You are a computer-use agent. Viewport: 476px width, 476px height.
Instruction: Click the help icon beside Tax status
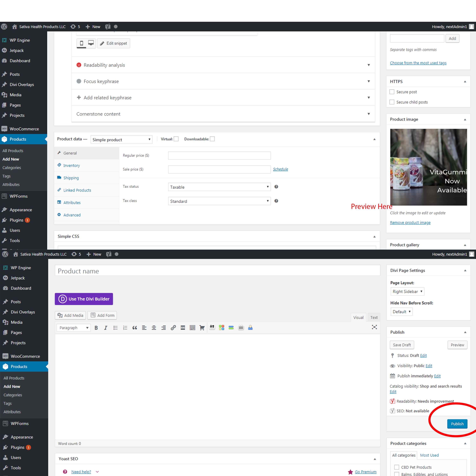(276, 187)
